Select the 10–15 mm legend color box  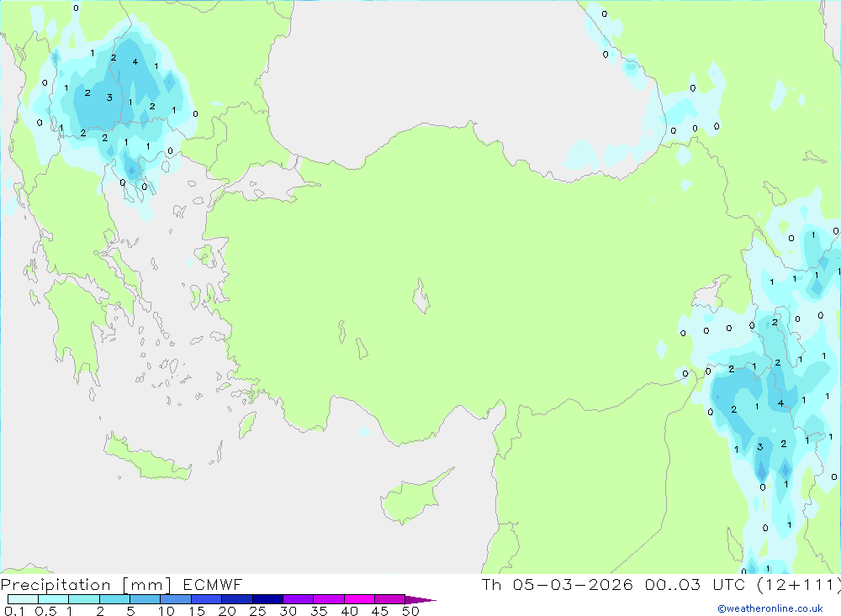(x=176, y=599)
